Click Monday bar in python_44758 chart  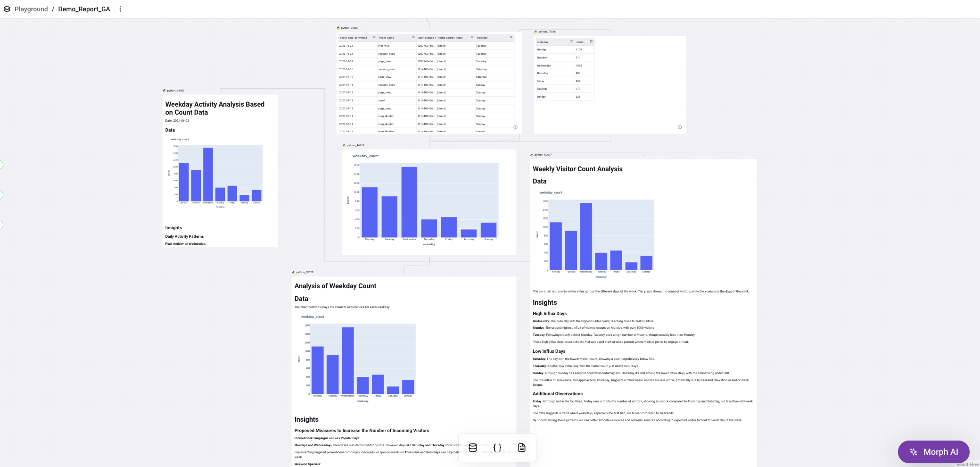[370, 212]
